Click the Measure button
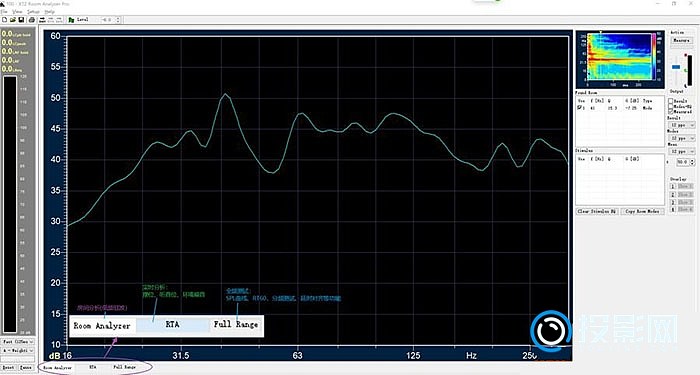The height and width of the screenshot is (375, 700). point(681,40)
